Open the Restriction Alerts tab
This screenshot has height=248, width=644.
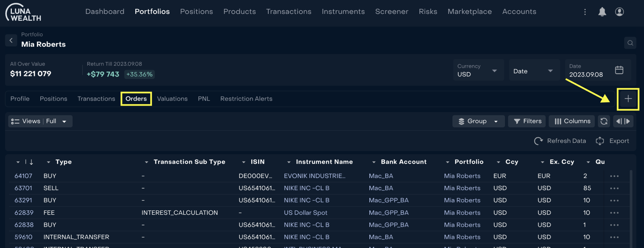tap(246, 99)
